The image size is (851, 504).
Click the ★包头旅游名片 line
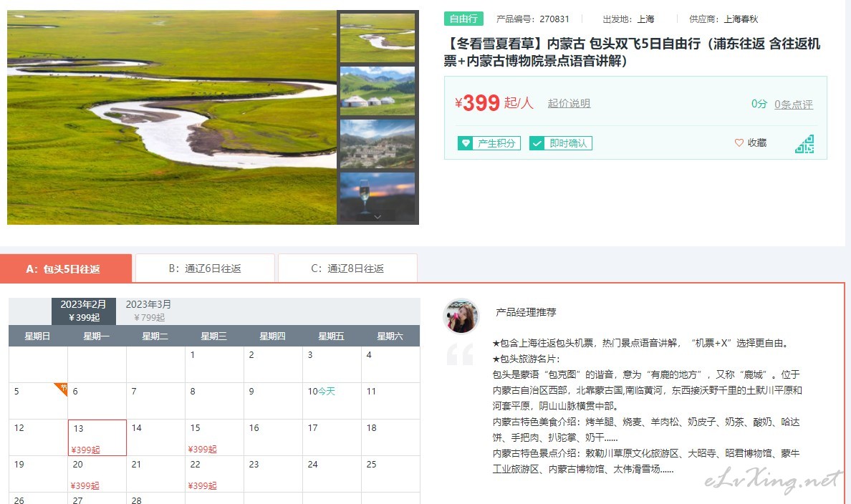tap(526, 359)
